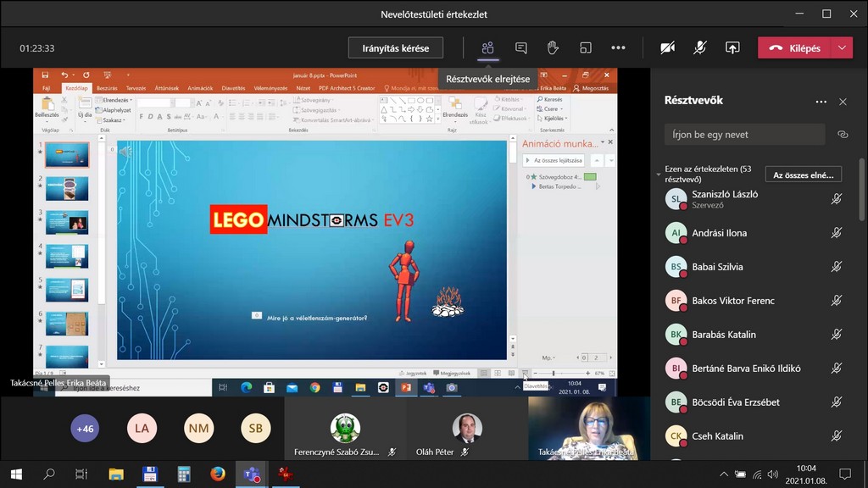Switch to the Tervezés ribbon tab

(136, 88)
